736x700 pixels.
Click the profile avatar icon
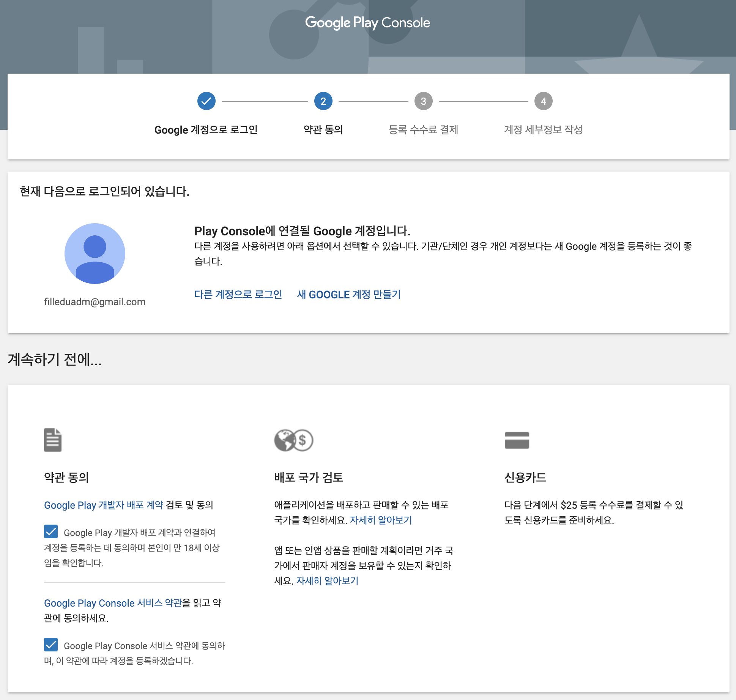point(95,253)
